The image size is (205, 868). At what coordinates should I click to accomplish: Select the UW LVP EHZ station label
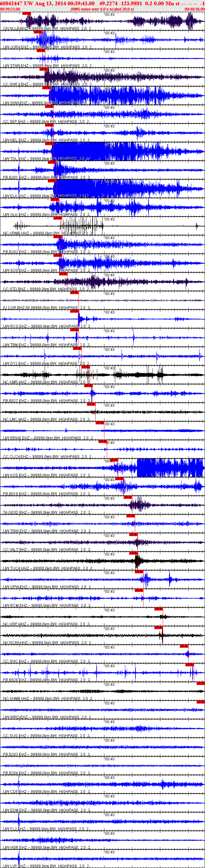[46, 866]
